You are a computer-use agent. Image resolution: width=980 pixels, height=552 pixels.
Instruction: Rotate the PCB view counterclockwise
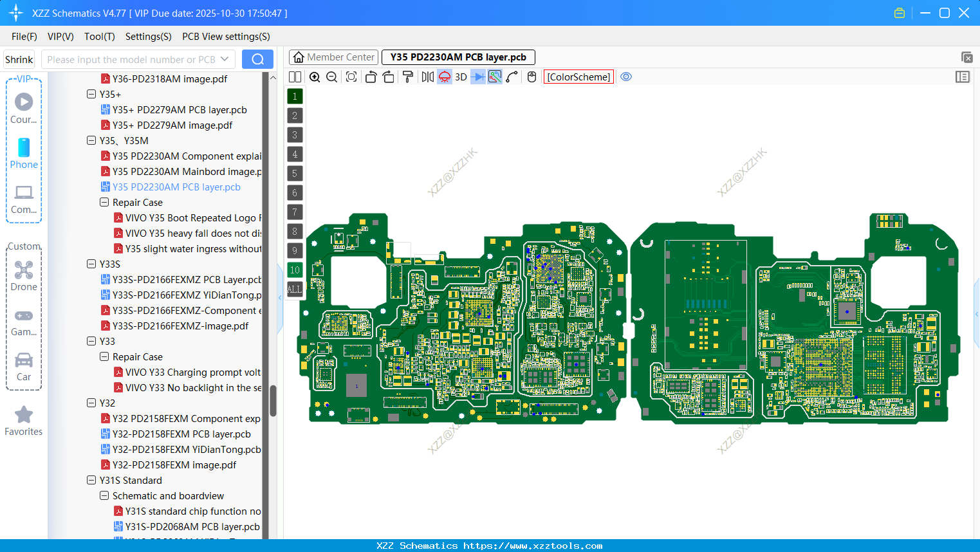(x=371, y=77)
